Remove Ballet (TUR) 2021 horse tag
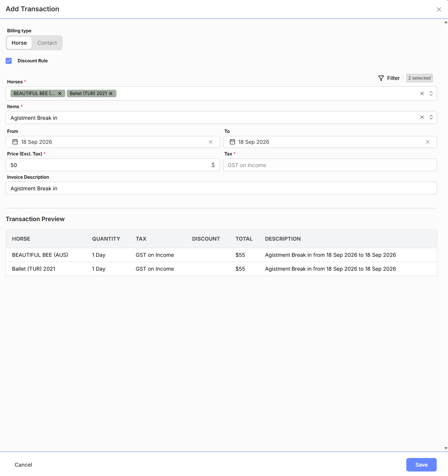Viewport: 448px width, 476px height. (111, 93)
